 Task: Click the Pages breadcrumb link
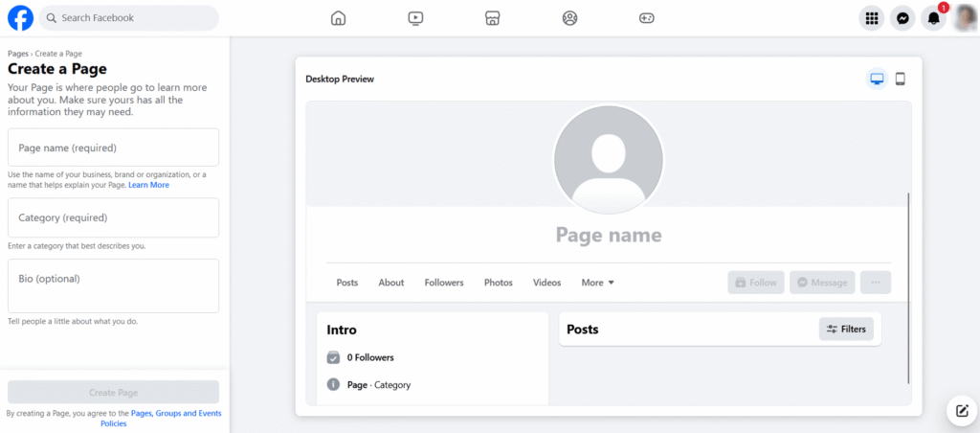click(x=18, y=54)
